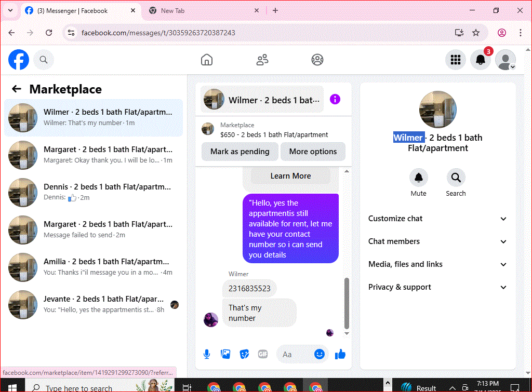Reload the page in the browser
The height and width of the screenshot is (392, 532).
point(49,33)
